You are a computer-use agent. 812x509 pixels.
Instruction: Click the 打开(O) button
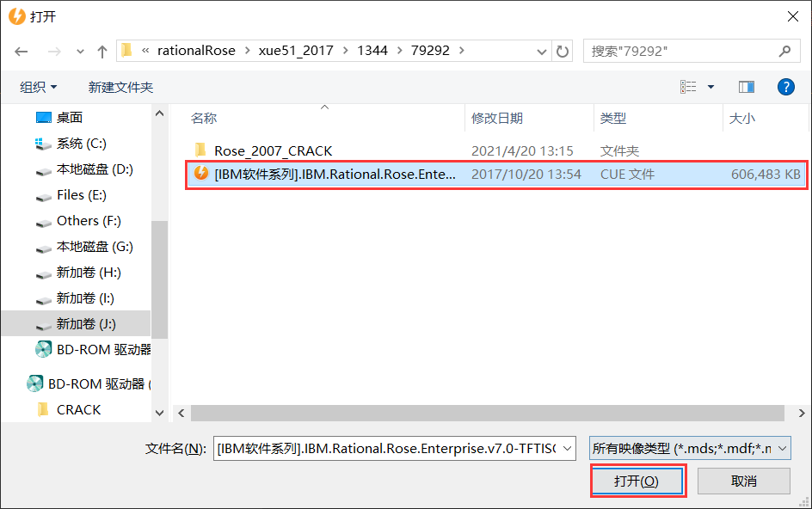click(637, 481)
